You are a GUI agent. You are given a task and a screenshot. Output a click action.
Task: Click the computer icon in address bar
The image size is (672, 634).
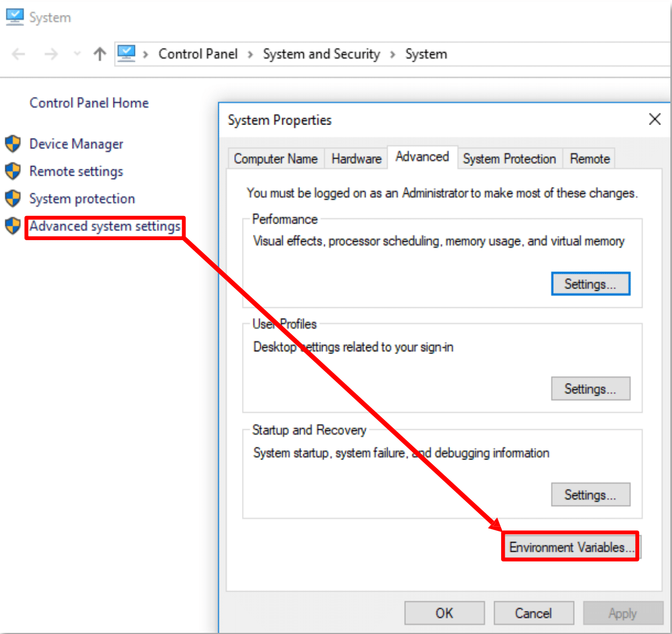coord(126,54)
